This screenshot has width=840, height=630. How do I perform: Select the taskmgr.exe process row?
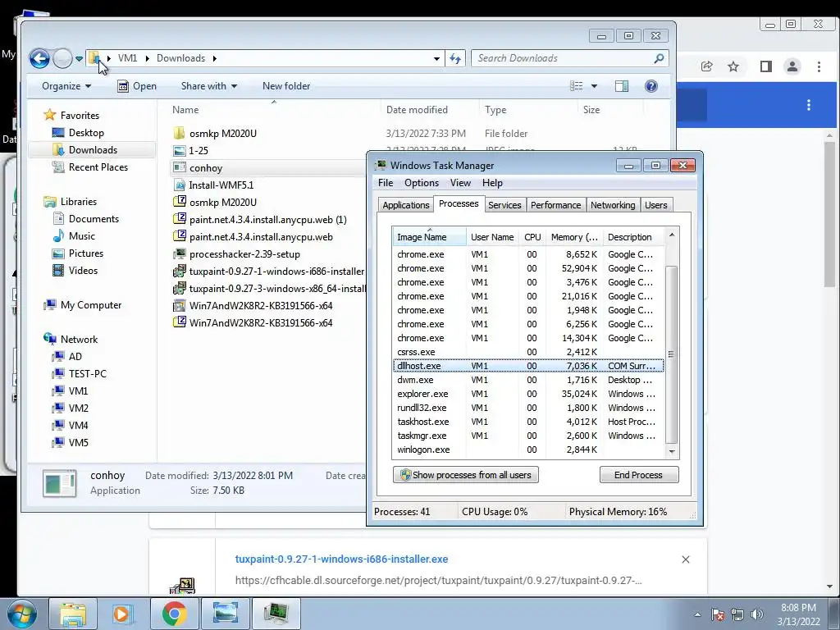528,436
